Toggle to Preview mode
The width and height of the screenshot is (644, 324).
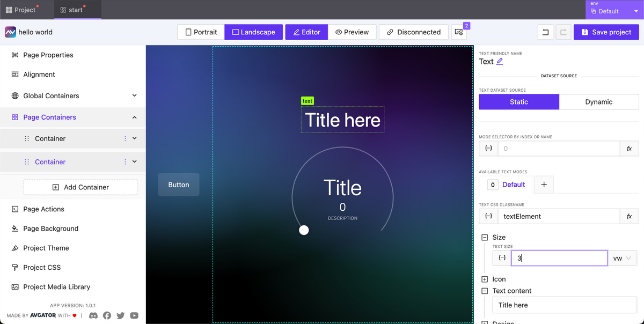pos(352,32)
